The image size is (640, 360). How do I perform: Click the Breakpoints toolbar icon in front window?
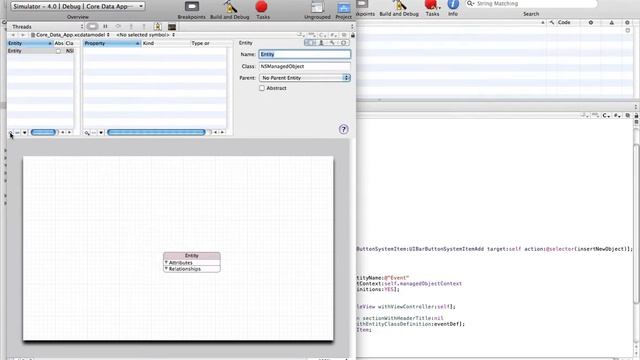click(x=191, y=6)
